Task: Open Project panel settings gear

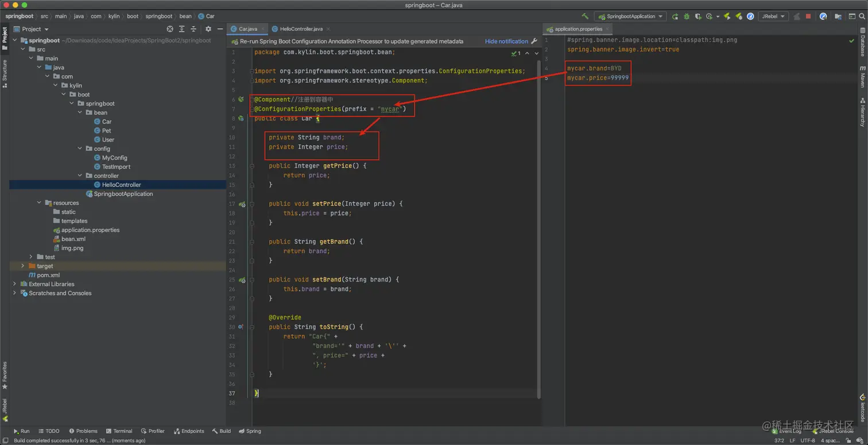Action: tap(208, 29)
